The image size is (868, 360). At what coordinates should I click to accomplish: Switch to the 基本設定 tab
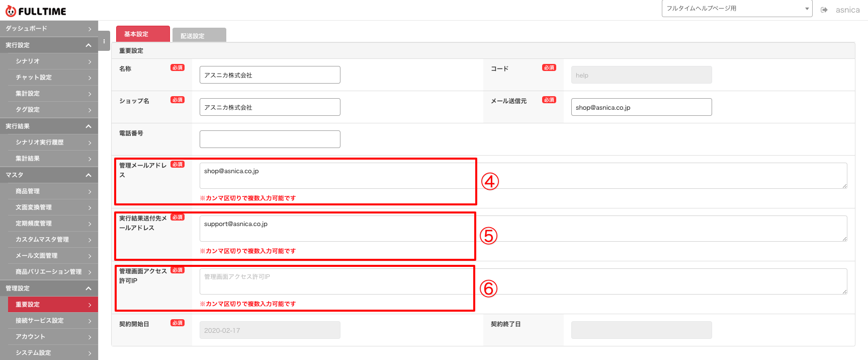pos(143,34)
